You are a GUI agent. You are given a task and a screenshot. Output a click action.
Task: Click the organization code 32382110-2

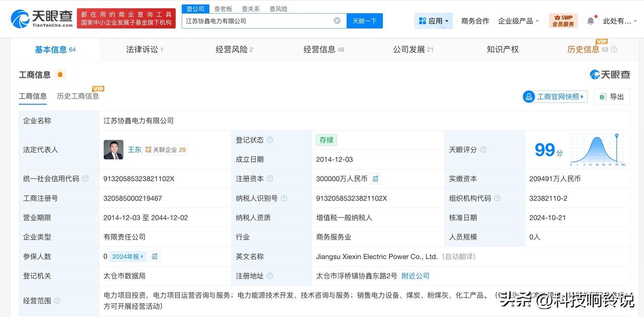[x=548, y=198]
